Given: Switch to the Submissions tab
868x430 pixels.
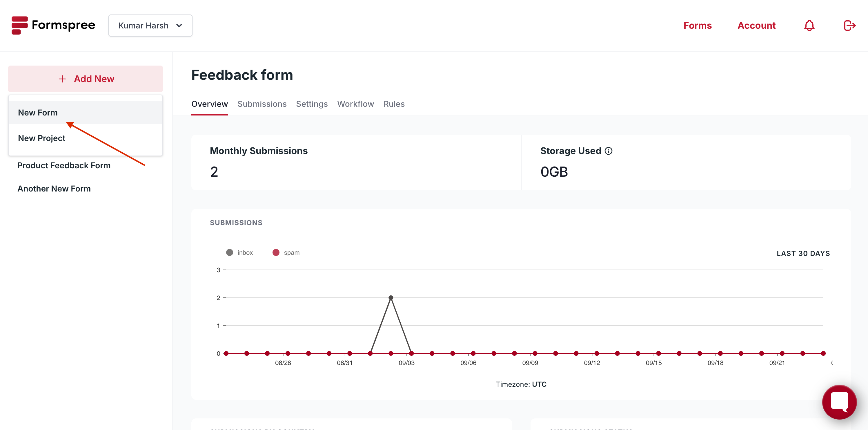Looking at the screenshot, I should (262, 104).
